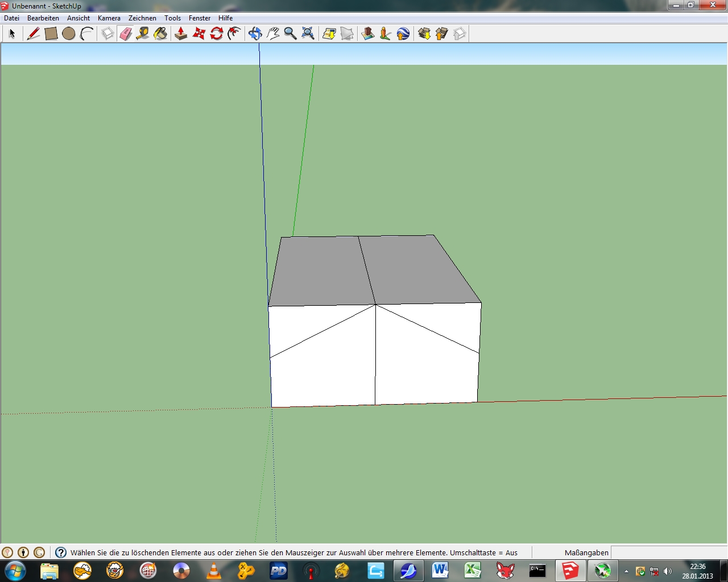
Task: Select the Paint Bucket tool
Action: 160,34
